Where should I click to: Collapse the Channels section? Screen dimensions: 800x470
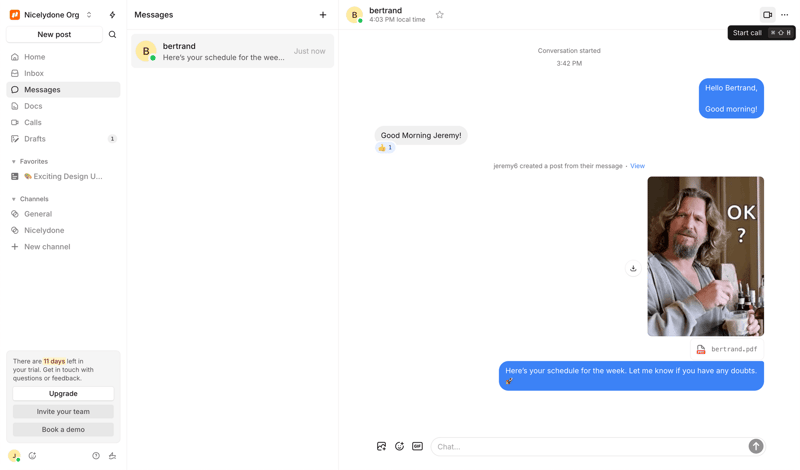pos(14,199)
